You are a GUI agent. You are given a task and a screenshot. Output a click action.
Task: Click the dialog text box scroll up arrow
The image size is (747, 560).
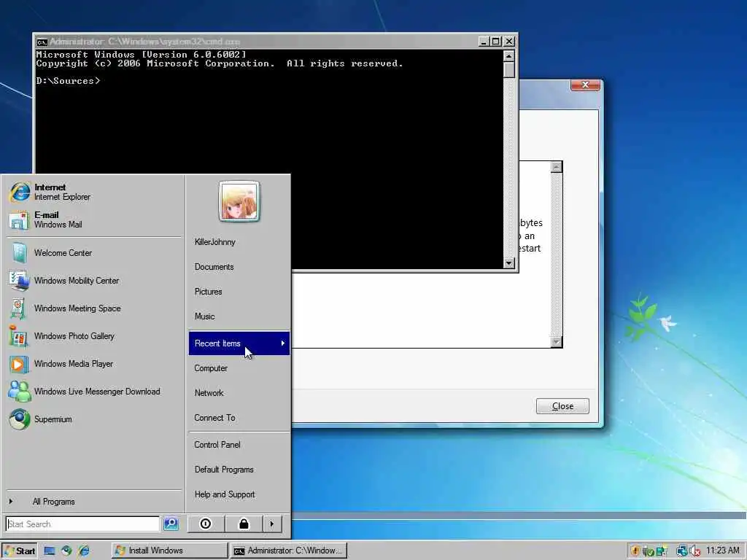point(557,167)
